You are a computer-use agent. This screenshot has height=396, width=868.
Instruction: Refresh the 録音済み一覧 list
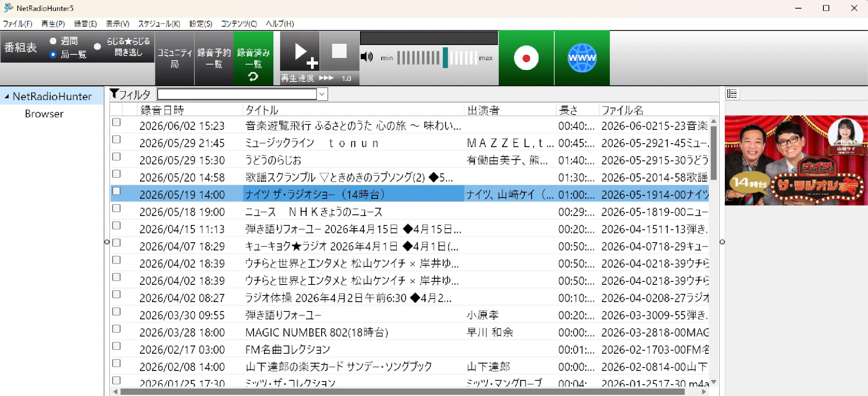click(x=253, y=77)
